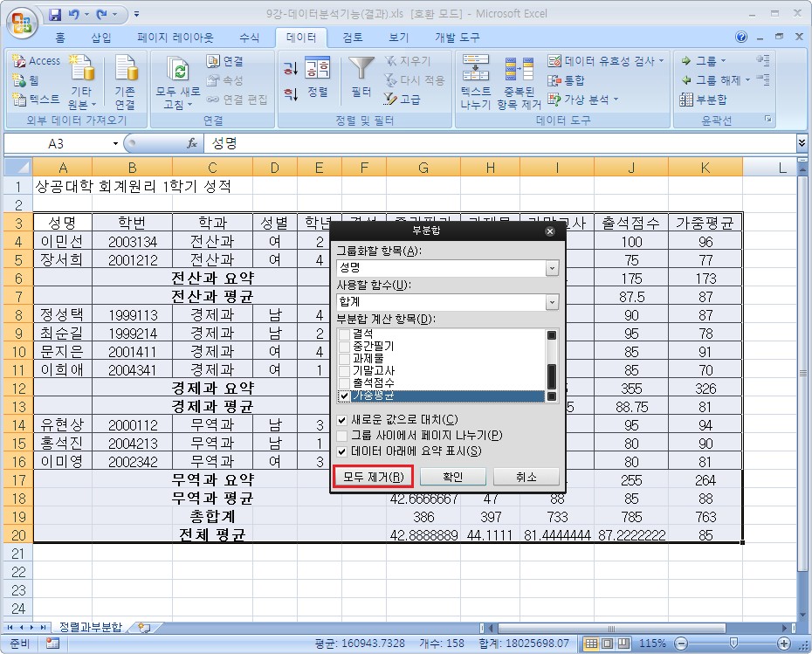Zoom out with the minus button
The width and height of the screenshot is (812, 654).
tap(682, 644)
